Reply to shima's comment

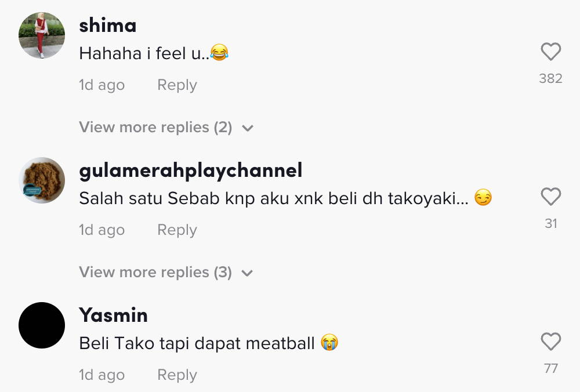(177, 85)
